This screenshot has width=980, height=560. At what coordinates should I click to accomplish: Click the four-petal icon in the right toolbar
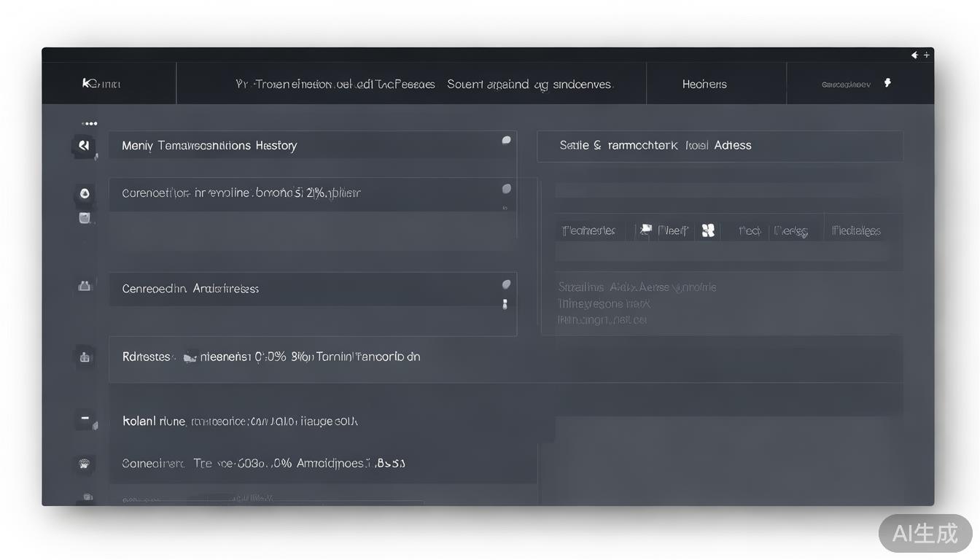coord(707,231)
